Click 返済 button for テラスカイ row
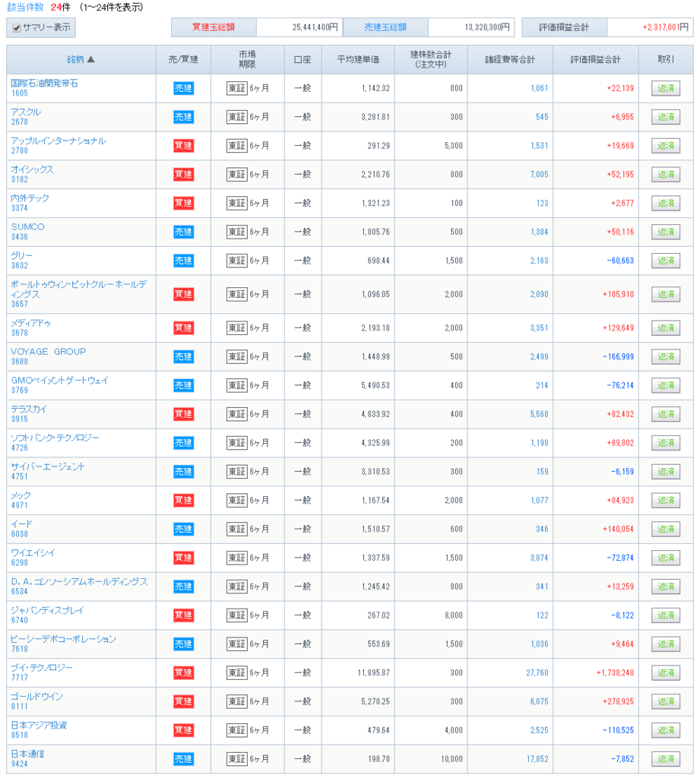This screenshot has width=700, height=778. coord(665,414)
